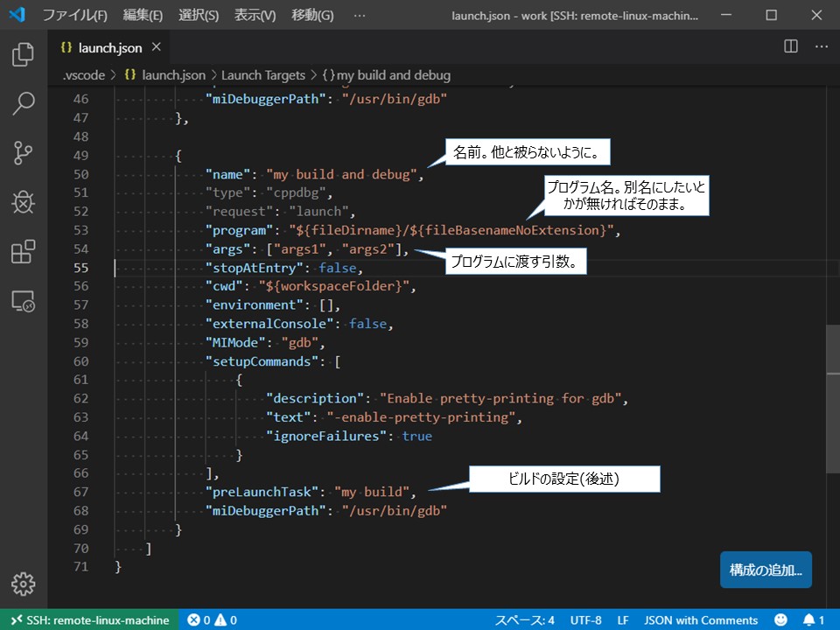Click the launch.json breadcrumb
The height and width of the screenshot is (630, 840).
(165, 75)
